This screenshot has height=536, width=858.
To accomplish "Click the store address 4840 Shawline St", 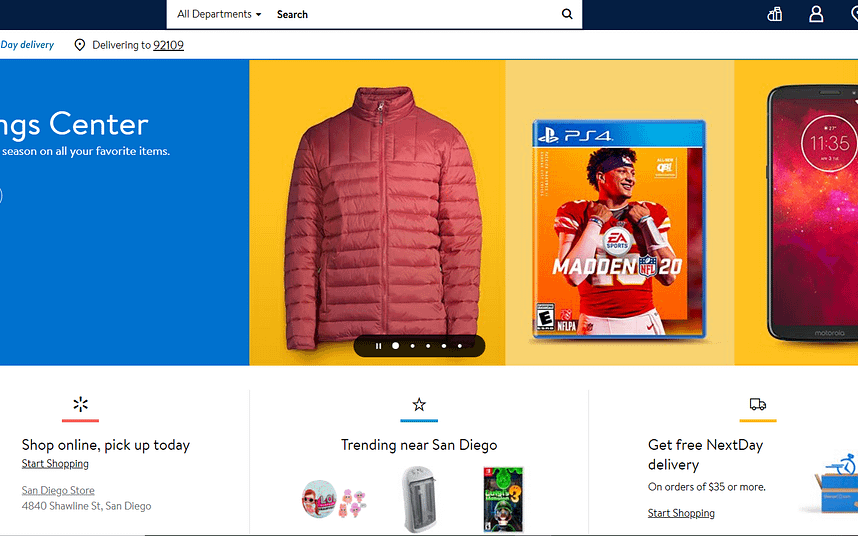I will point(86,506).
